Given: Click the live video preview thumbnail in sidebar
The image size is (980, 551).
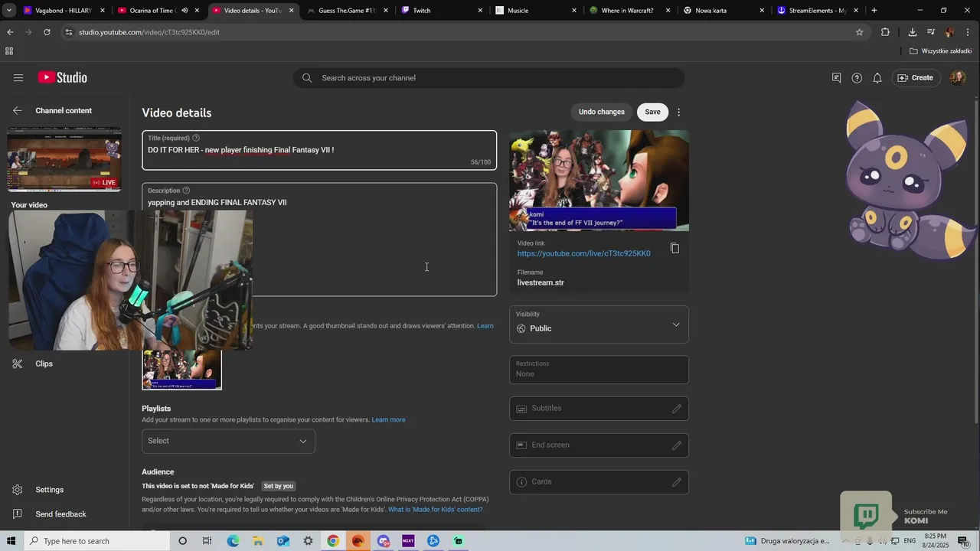Looking at the screenshot, I should 64,159.
